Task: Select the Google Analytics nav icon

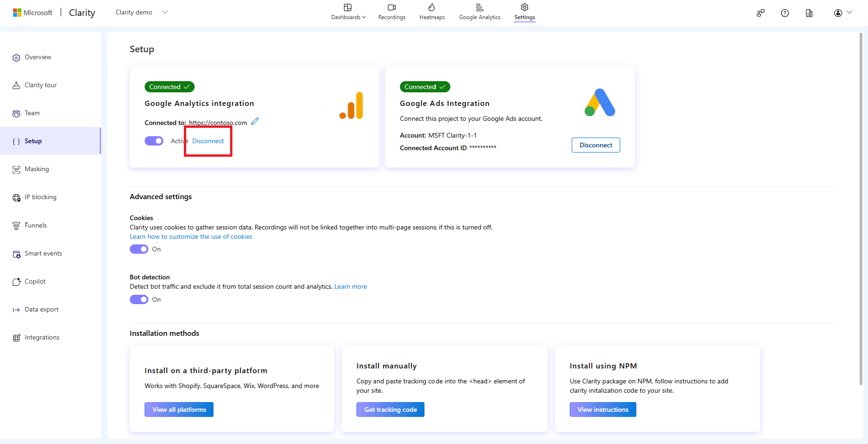Action: coord(479,8)
